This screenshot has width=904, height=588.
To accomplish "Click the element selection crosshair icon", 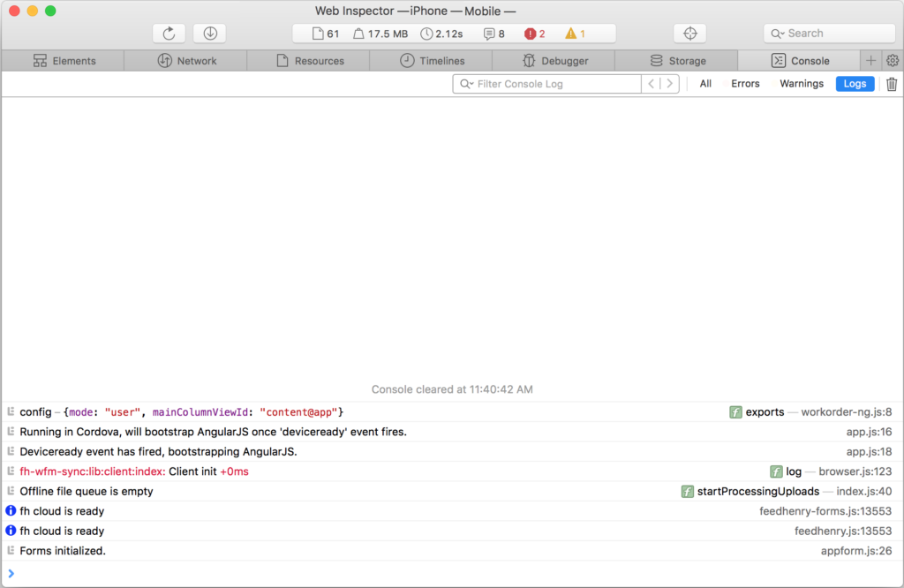I will (690, 34).
